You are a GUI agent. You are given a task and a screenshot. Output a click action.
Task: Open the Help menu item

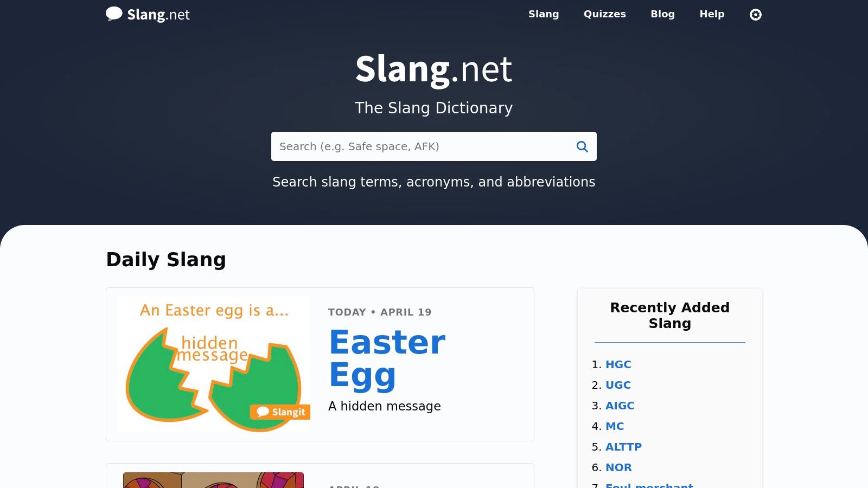(x=712, y=14)
